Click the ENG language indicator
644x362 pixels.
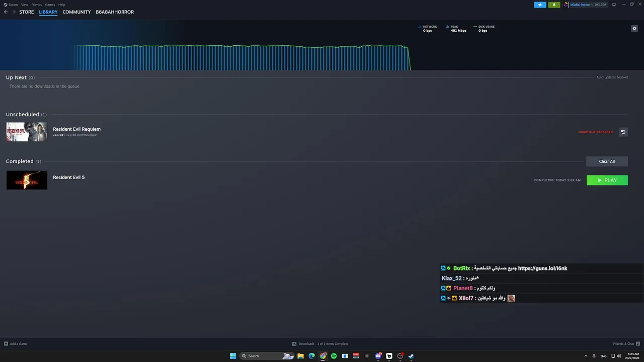pos(603,356)
